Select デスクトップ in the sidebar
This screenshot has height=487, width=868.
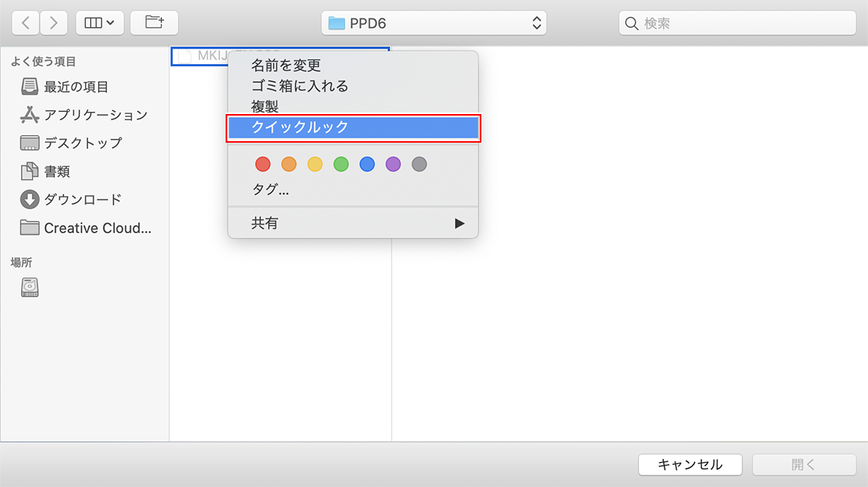82,143
